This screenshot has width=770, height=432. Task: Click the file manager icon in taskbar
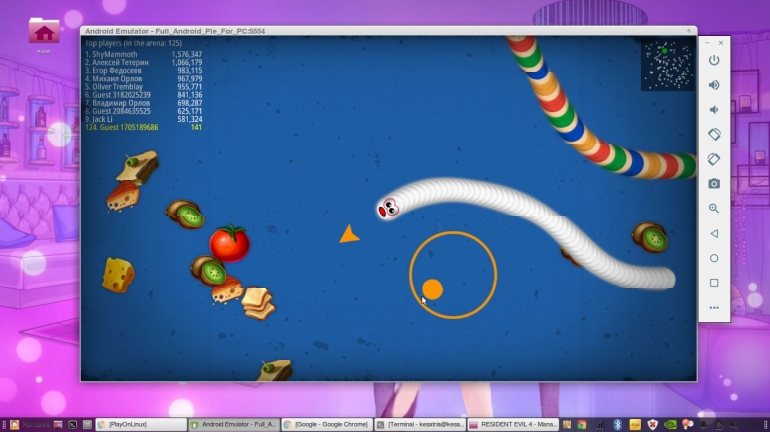point(58,425)
